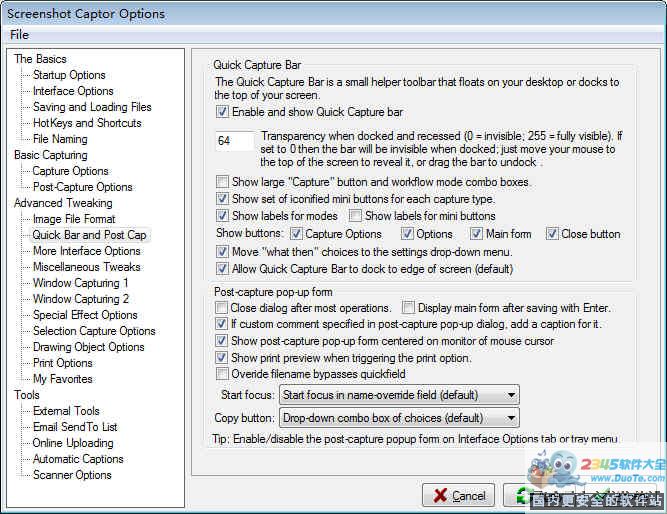The width and height of the screenshot is (667, 514).
Task: Open External Tools settings
Action: (66, 411)
